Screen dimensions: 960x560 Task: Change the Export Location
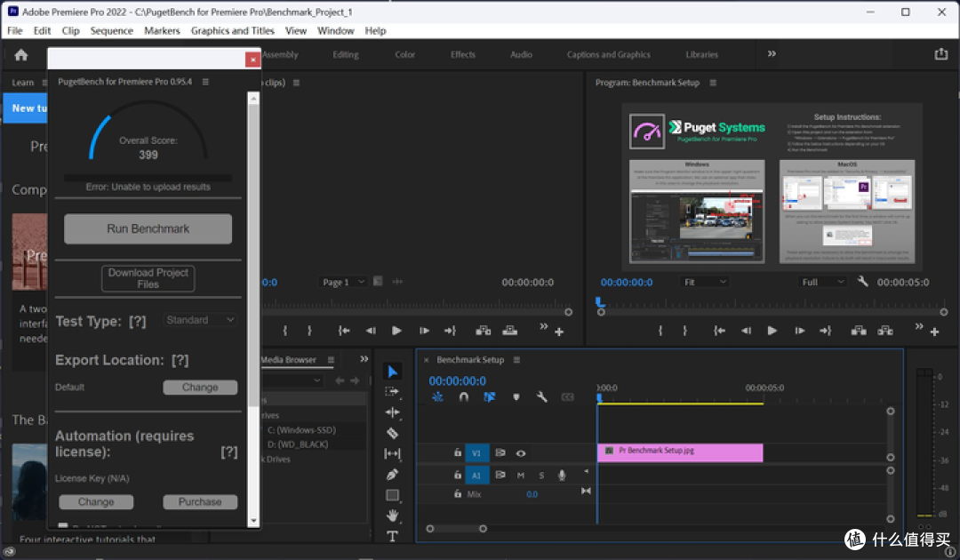point(200,388)
